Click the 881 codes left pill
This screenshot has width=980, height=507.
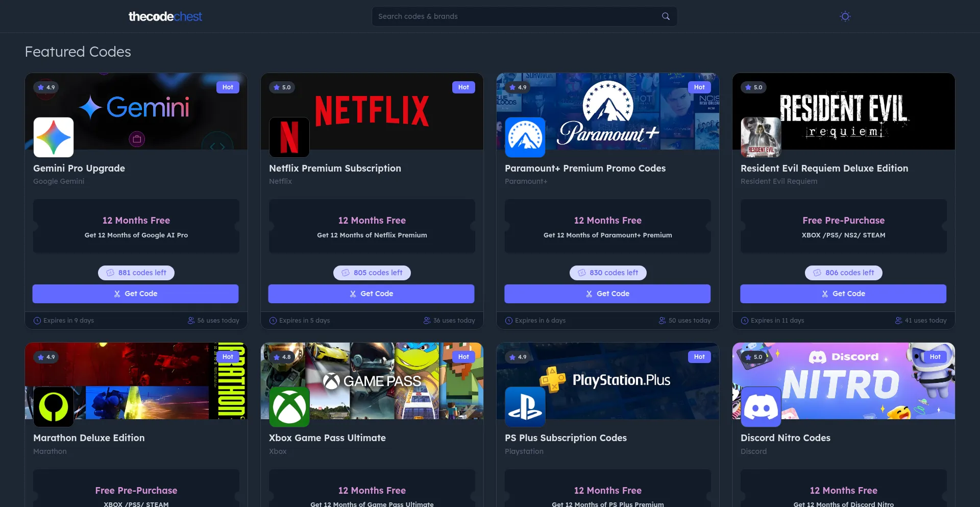[136, 273]
